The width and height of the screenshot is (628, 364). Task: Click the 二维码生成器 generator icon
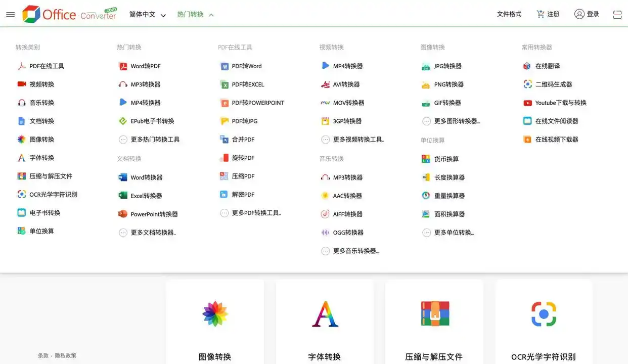[x=527, y=84]
